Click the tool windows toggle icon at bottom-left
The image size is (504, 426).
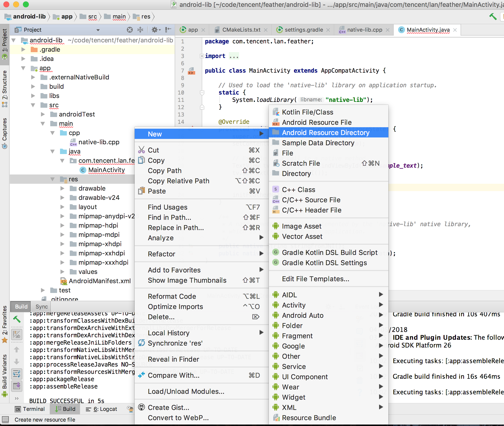(x=5, y=419)
